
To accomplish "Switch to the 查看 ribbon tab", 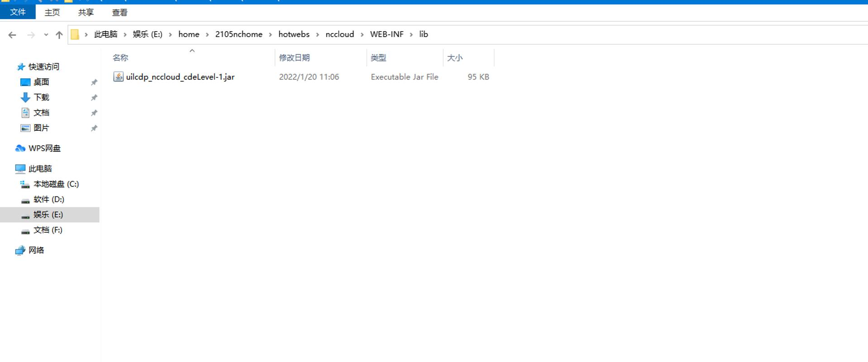I will click(x=119, y=12).
